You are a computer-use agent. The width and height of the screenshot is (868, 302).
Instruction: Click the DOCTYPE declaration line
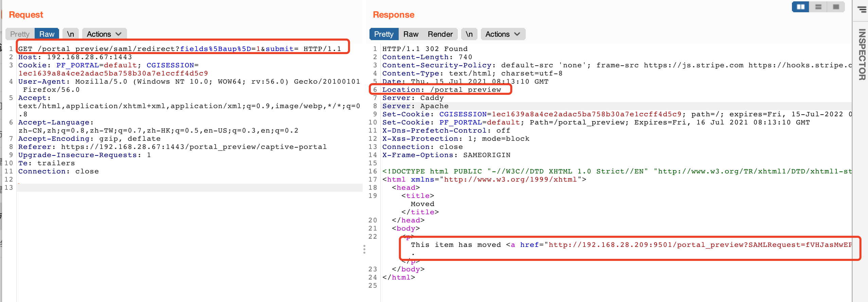tap(617, 171)
